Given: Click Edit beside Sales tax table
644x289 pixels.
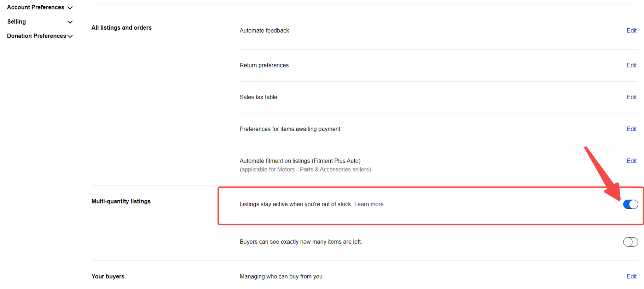Looking at the screenshot, I should 631,97.
